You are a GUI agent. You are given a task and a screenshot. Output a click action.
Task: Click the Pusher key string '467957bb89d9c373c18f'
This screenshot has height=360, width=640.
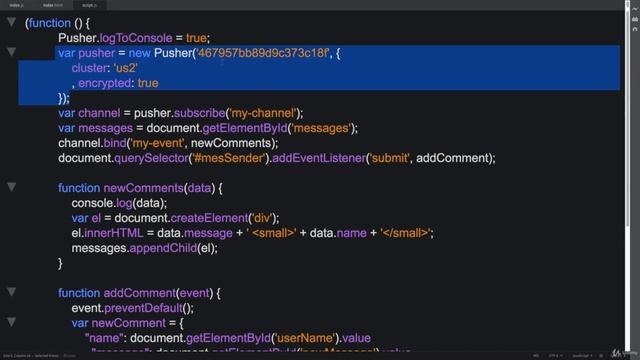tap(263, 53)
